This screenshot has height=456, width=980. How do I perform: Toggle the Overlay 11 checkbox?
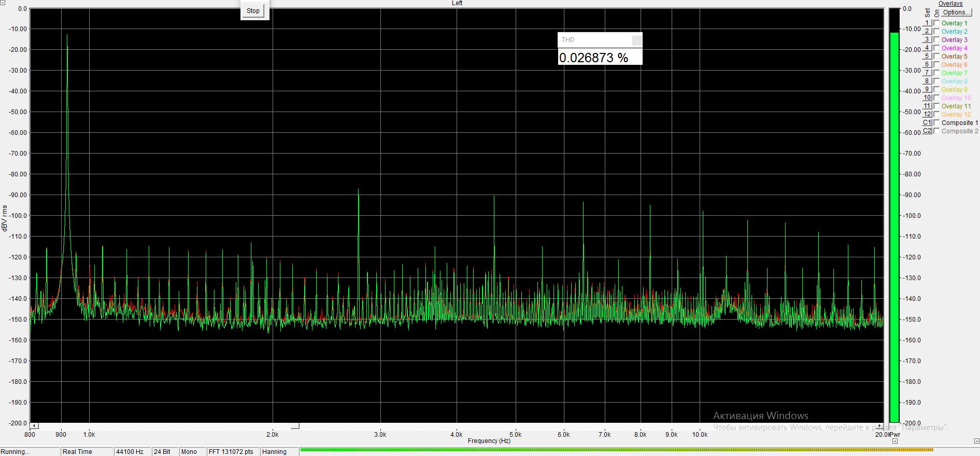click(936, 106)
